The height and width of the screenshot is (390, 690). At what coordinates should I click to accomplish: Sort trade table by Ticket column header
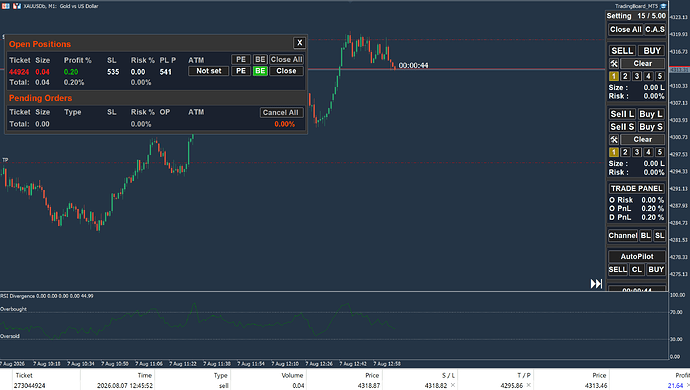tap(24, 375)
